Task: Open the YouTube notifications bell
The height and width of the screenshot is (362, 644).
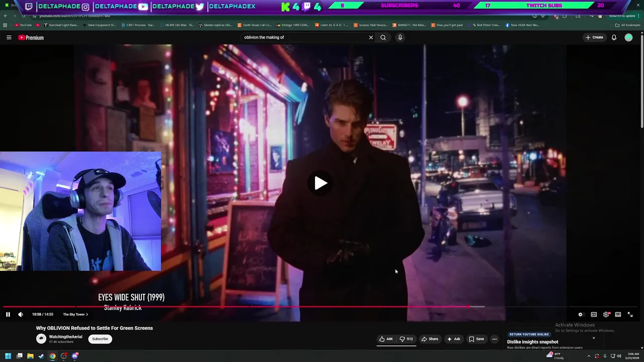Action: [x=614, y=37]
